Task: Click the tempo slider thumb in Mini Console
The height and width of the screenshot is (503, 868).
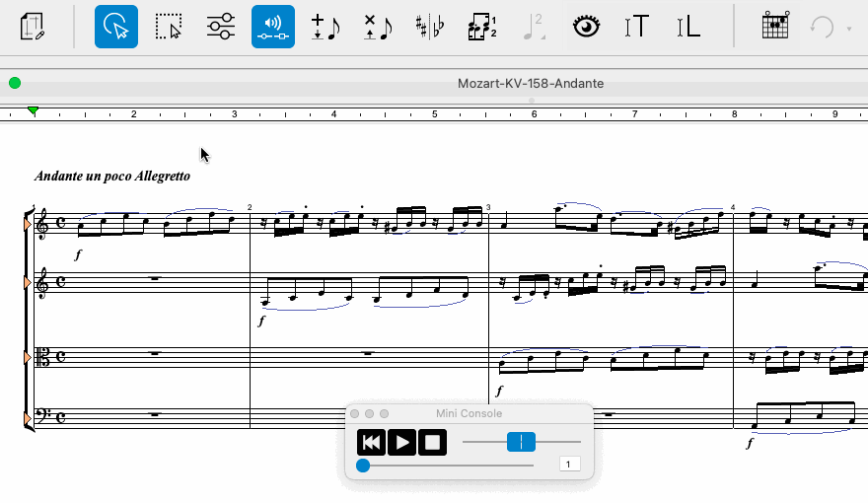Action: pyautogui.click(x=521, y=442)
